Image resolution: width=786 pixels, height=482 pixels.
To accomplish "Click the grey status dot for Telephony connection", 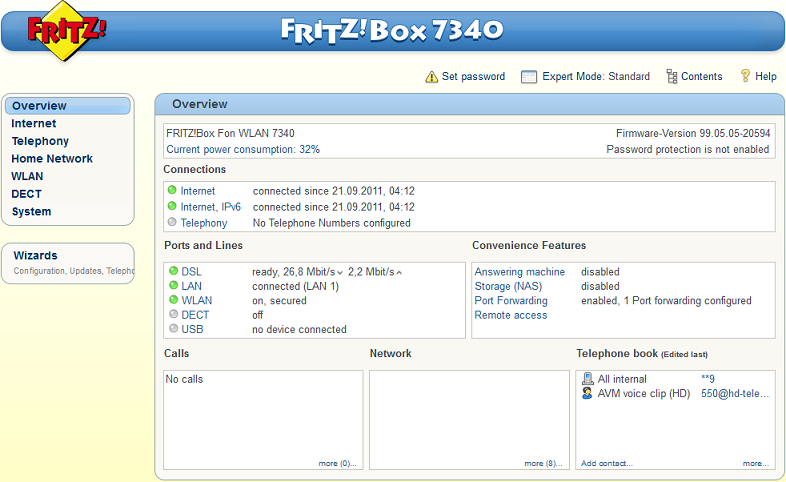I will [x=172, y=222].
